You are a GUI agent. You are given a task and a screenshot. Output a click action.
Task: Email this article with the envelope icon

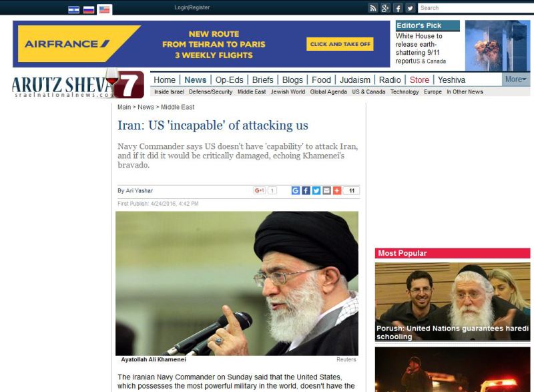click(326, 191)
